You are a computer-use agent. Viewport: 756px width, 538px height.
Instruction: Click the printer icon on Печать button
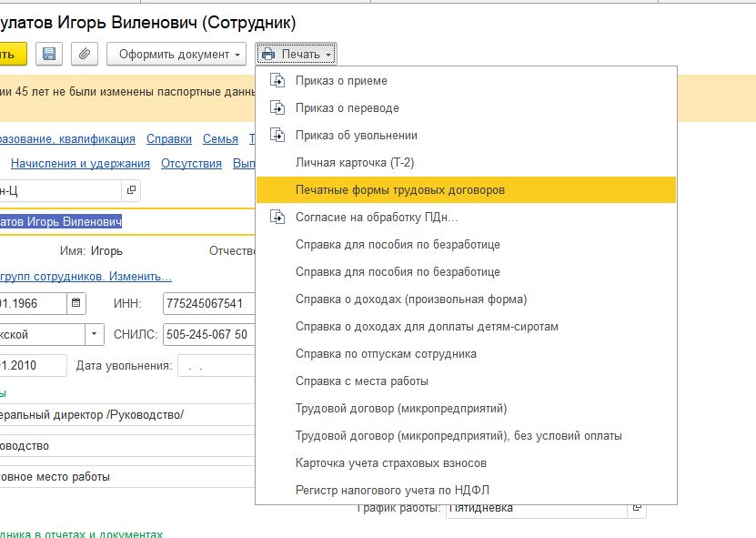point(268,55)
